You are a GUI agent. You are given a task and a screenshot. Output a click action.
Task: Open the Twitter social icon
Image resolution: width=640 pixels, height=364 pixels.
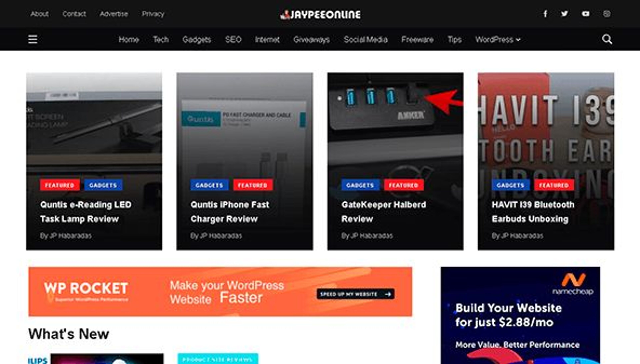pos(564,14)
